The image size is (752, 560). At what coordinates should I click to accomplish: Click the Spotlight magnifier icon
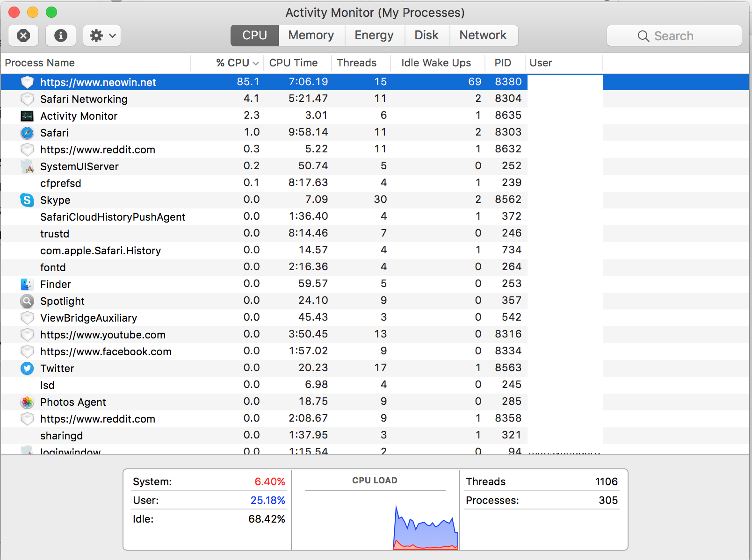point(28,301)
